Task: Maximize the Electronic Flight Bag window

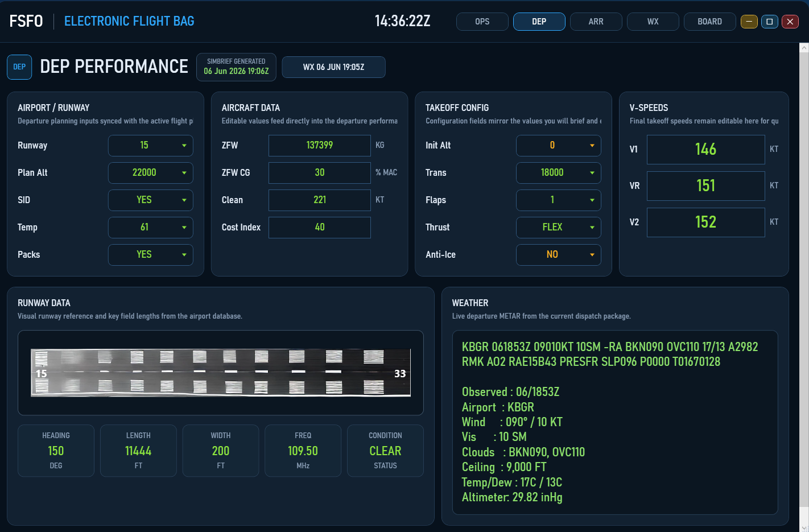Action: pos(769,22)
